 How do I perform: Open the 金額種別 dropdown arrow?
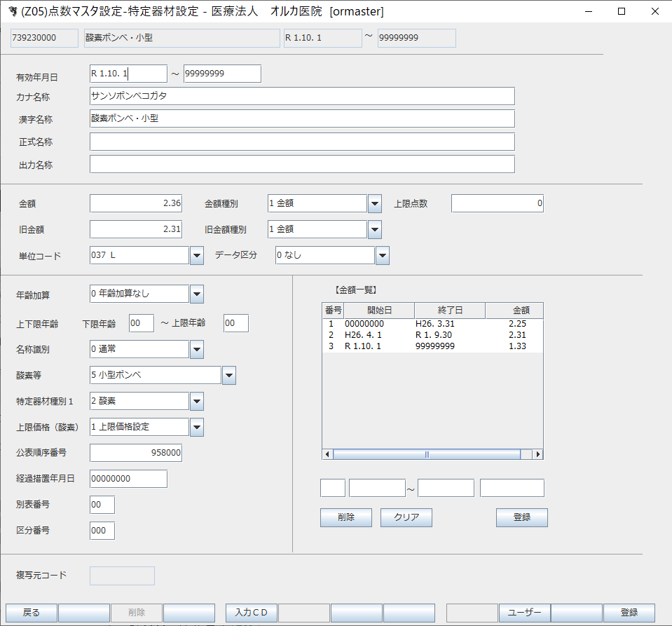375,204
